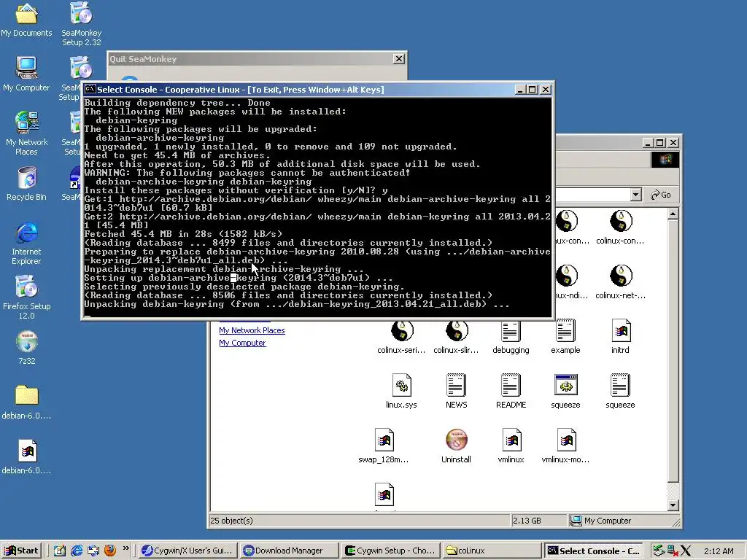Switch to Cygwin Setup taskbar button

[390, 551]
